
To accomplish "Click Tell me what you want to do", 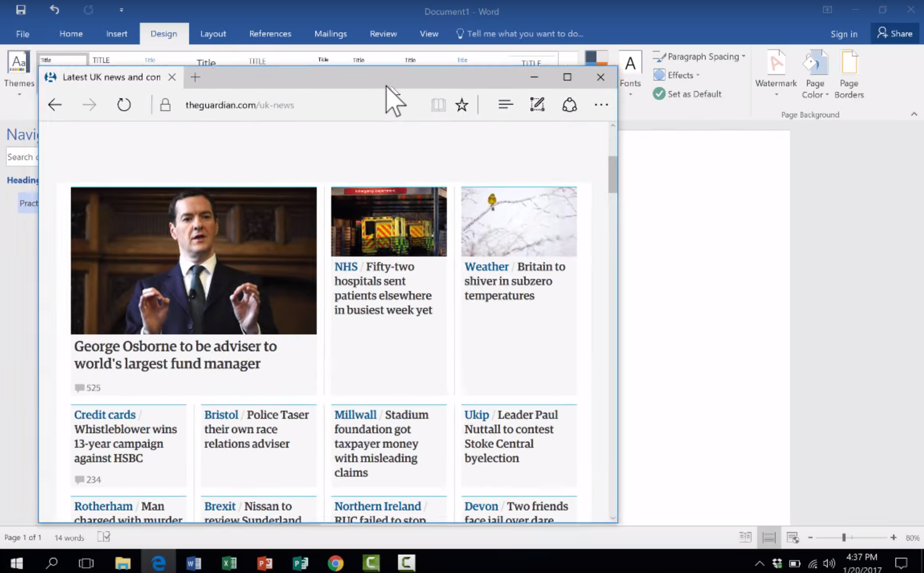I will (x=519, y=34).
